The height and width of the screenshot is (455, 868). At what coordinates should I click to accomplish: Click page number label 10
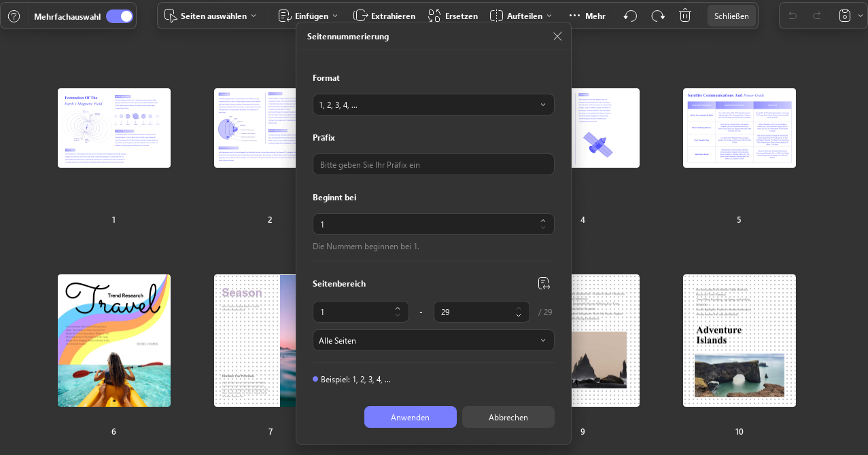point(739,432)
